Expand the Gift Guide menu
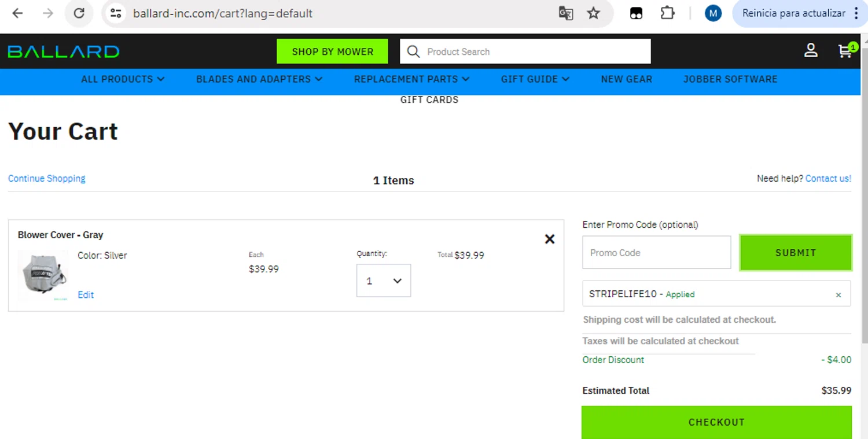This screenshot has width=868, height=439. click(535, 79)
